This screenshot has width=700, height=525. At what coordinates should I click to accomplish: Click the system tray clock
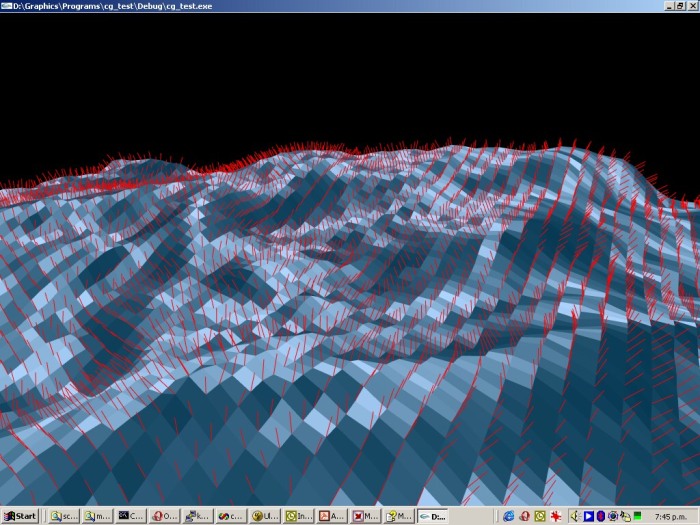click(x=674, y=516)
